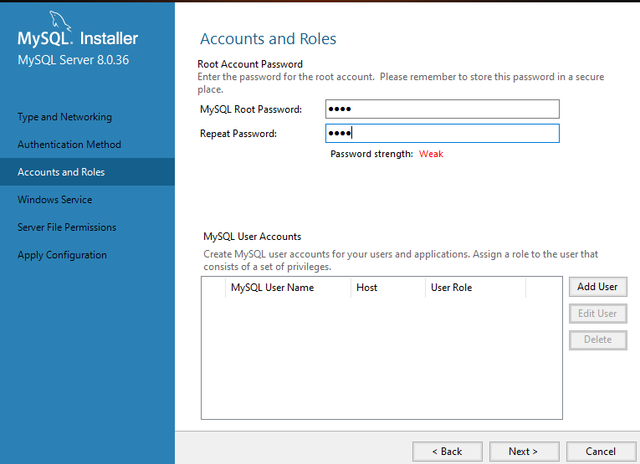Jump to the Server File Permissions step
Image resolution: width=640 pixels, height=464 pixels.
tap(67, 227)
